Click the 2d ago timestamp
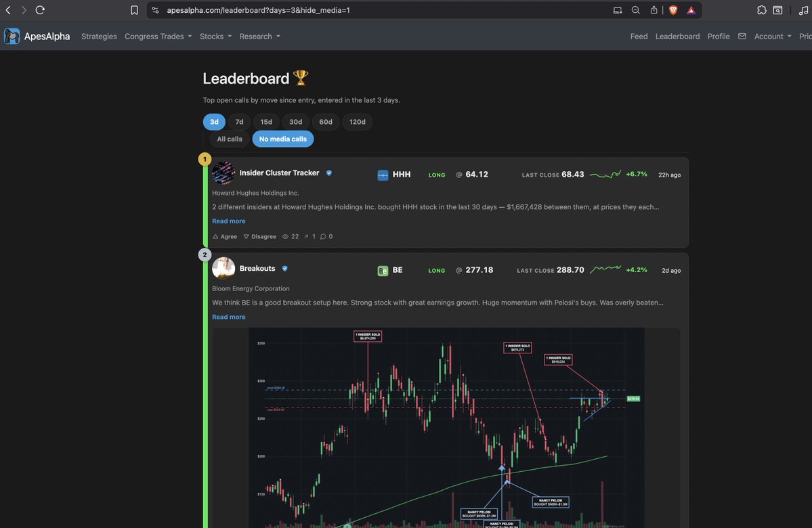Viewport: 812px width, 528px height. tap(671, 271)
